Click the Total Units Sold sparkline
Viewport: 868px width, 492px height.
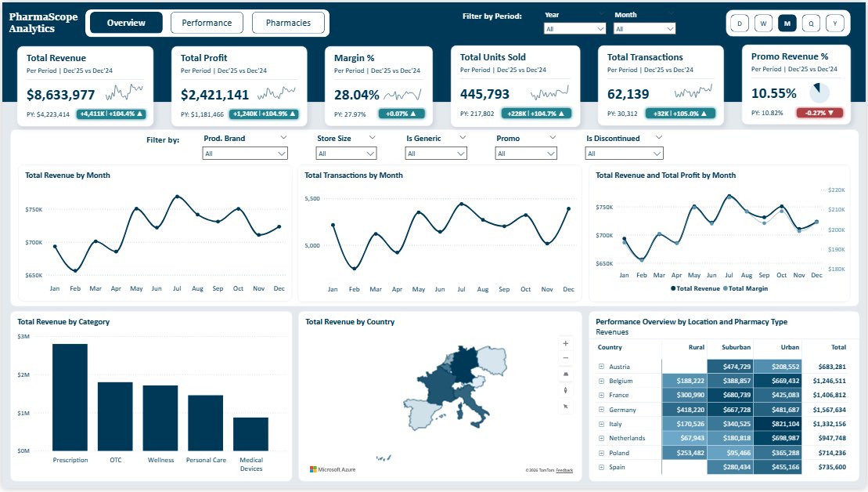549,92
